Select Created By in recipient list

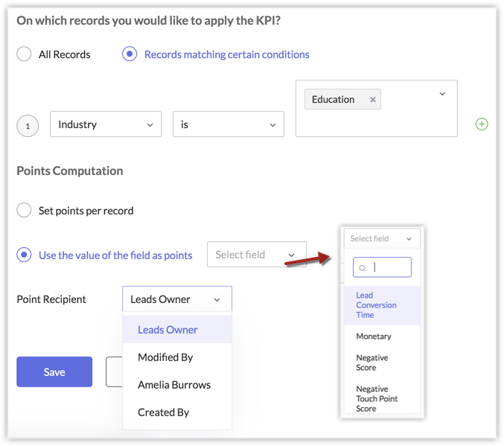tap(163, 412)
